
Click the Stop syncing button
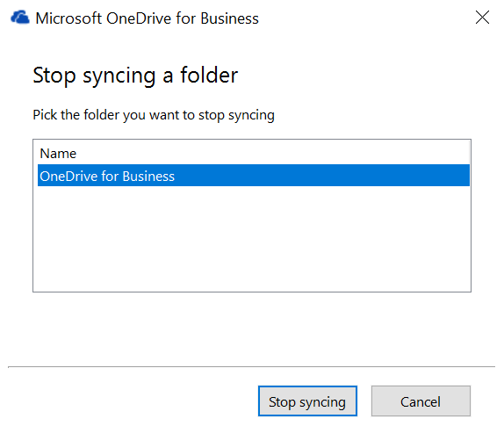(x=307, y=401)
